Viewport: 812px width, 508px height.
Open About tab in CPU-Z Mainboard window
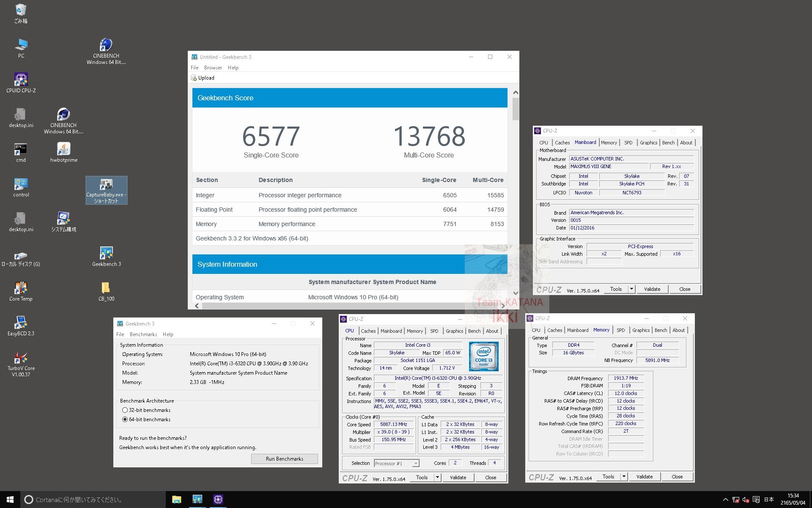[686, 143]
